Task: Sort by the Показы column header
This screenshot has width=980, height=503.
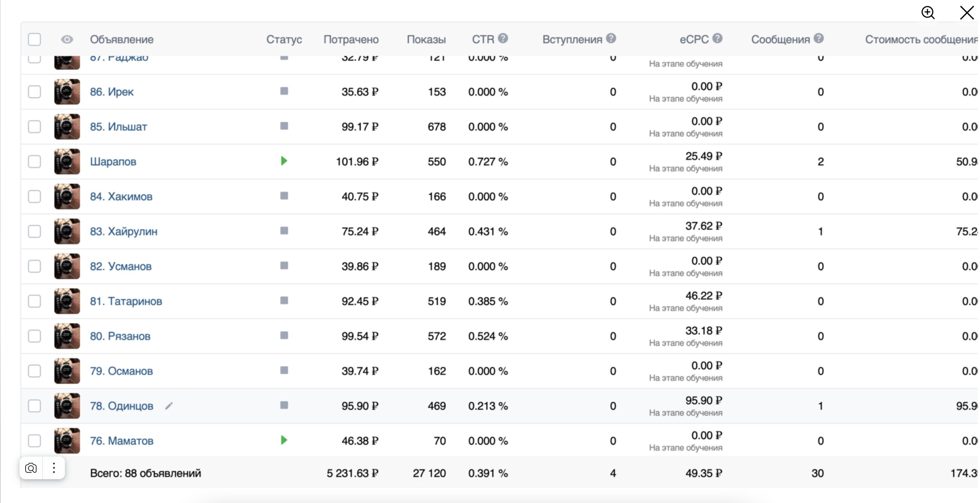Action: tap(426, 39)
